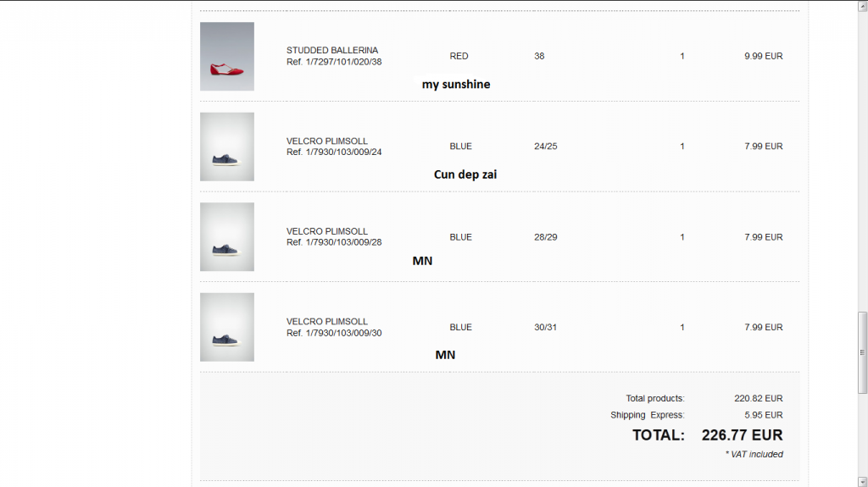Click the VAT included note
Viewport: 868px width, 487px height.
[754, 455]
